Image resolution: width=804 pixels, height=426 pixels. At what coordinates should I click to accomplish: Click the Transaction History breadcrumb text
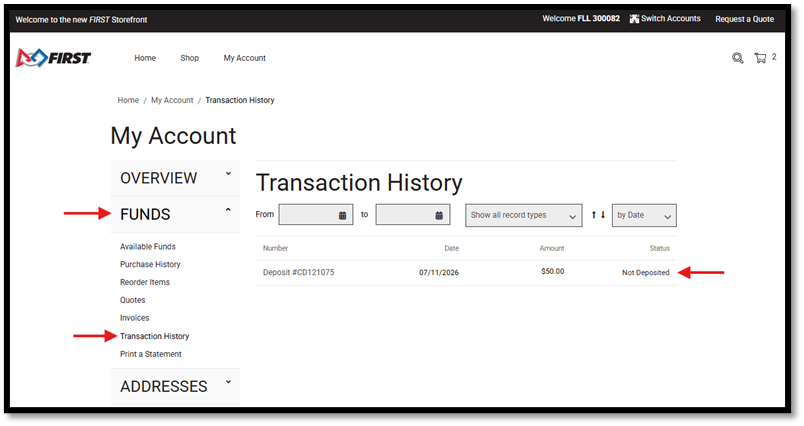(240, 100)
